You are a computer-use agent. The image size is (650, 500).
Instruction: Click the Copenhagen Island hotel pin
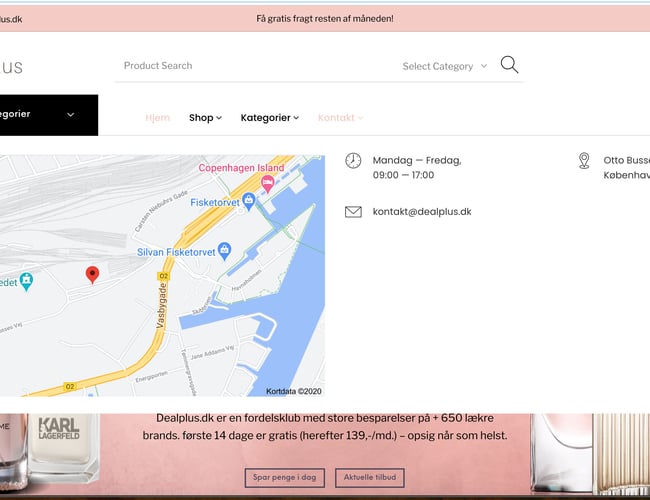[267, 184]
